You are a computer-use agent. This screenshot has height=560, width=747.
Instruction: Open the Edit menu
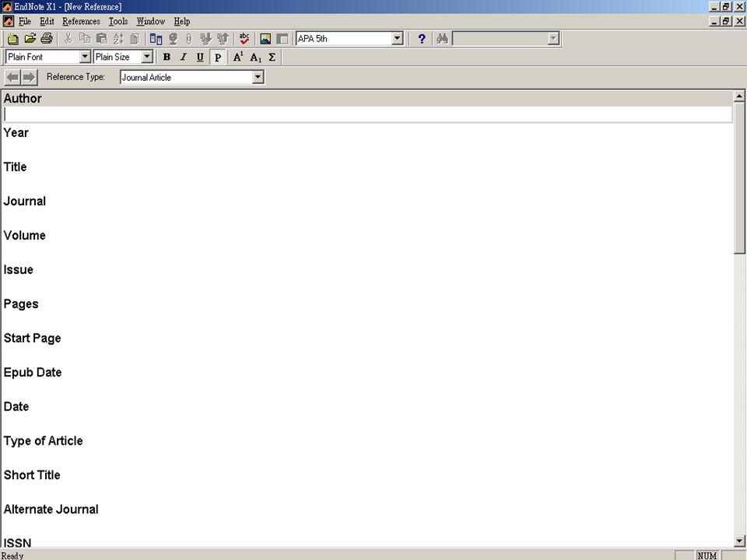coord(47,21)
